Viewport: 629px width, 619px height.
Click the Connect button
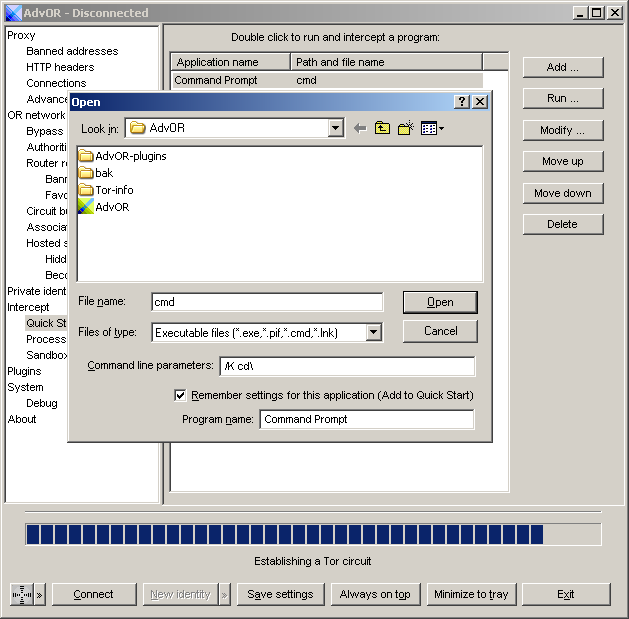94,594
